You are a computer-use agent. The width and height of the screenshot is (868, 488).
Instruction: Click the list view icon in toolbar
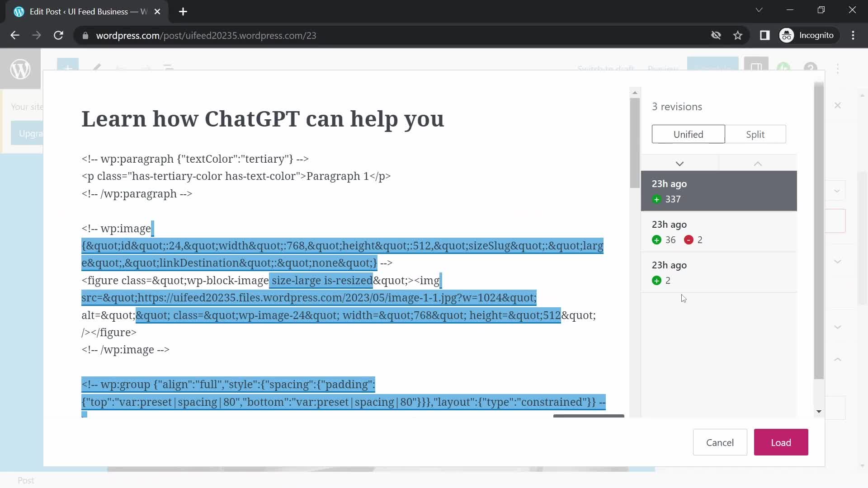click(170, 69)
